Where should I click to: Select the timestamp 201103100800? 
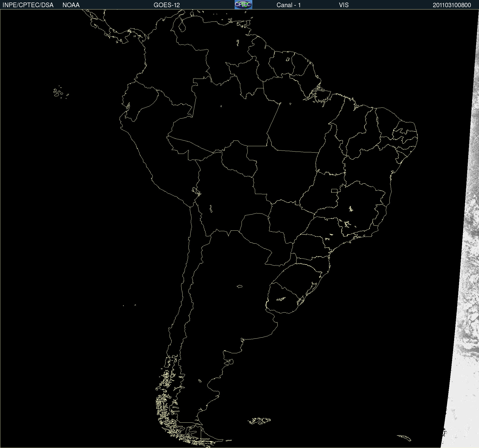(x=452, y=5)
